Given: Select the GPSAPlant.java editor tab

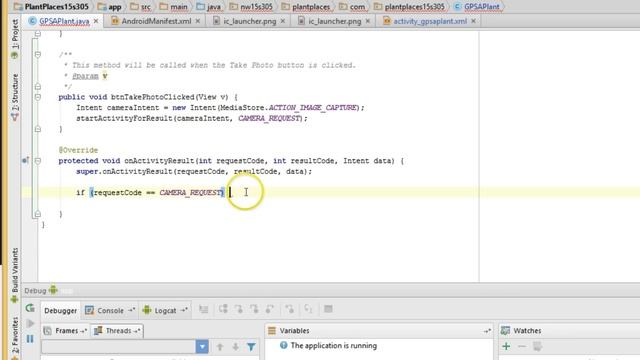Looking at the screenshot, I should [64, 21].
